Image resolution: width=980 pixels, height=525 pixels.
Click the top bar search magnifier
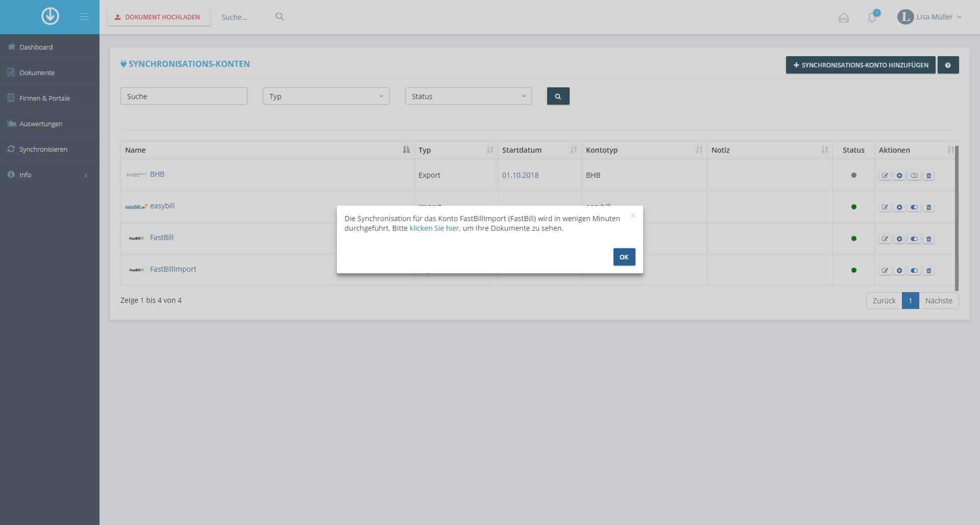click(280, 16)
